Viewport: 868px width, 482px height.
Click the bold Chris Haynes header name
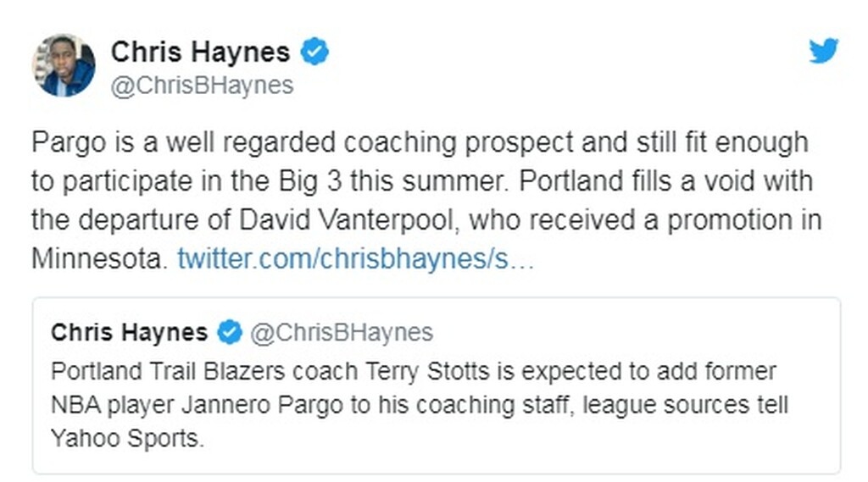pos(200,53)
